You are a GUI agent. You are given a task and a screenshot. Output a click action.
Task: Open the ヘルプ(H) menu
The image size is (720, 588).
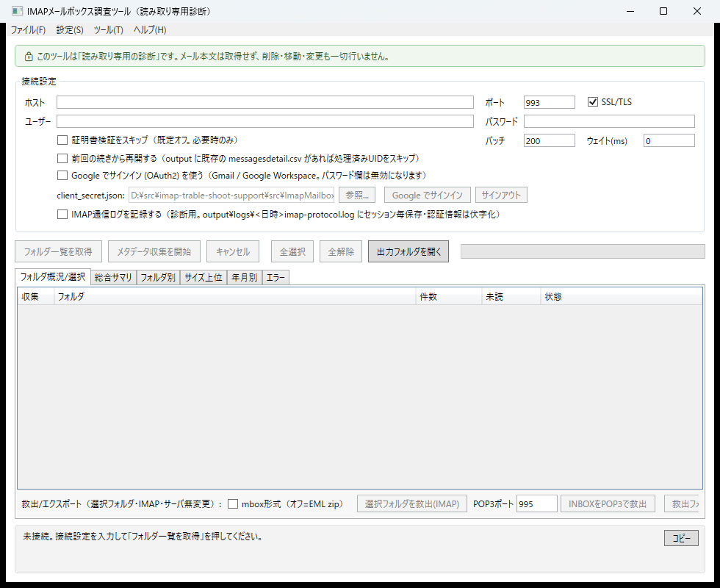pyautogui.click(x=150, y=30)
